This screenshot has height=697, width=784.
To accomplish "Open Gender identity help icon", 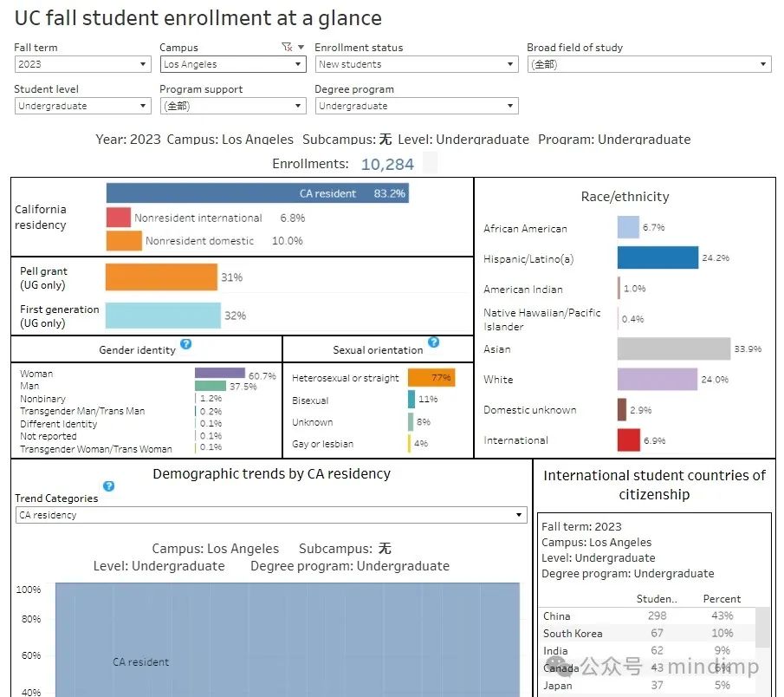I will pos(186,344).
